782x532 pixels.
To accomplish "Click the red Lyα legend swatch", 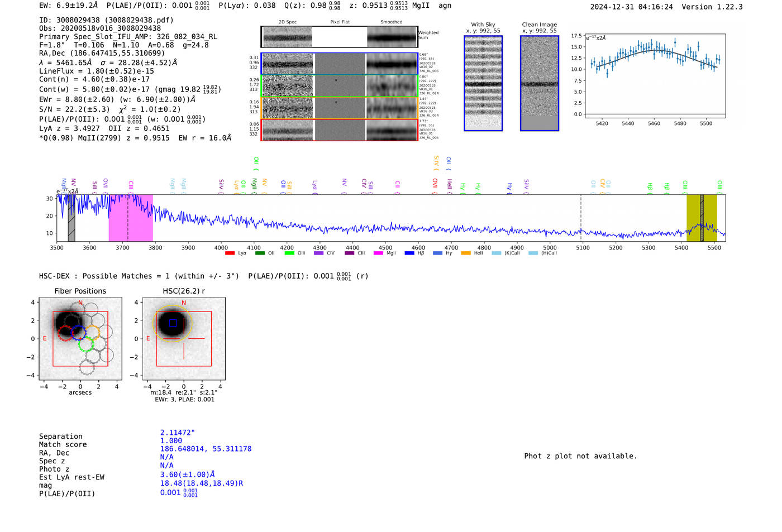I will tap(230, 253).
